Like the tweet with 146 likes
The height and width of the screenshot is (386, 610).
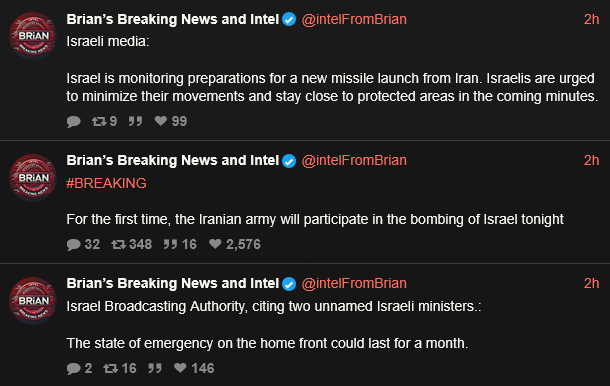194,368
